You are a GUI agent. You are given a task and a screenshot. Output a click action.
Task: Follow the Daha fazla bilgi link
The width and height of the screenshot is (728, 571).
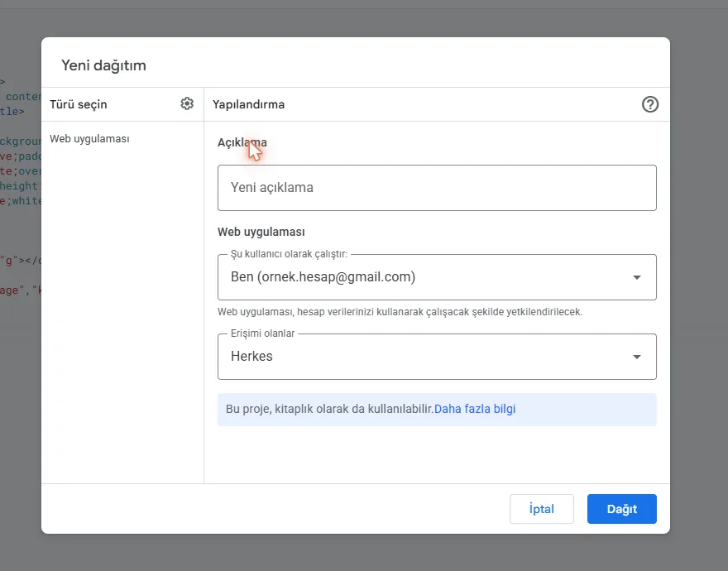(x=475, y=409)
